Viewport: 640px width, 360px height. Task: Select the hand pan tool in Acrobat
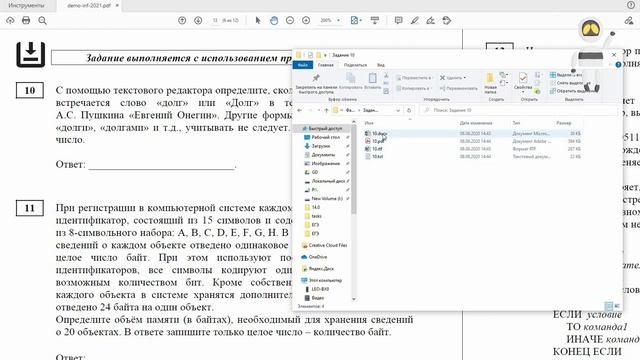274,20
